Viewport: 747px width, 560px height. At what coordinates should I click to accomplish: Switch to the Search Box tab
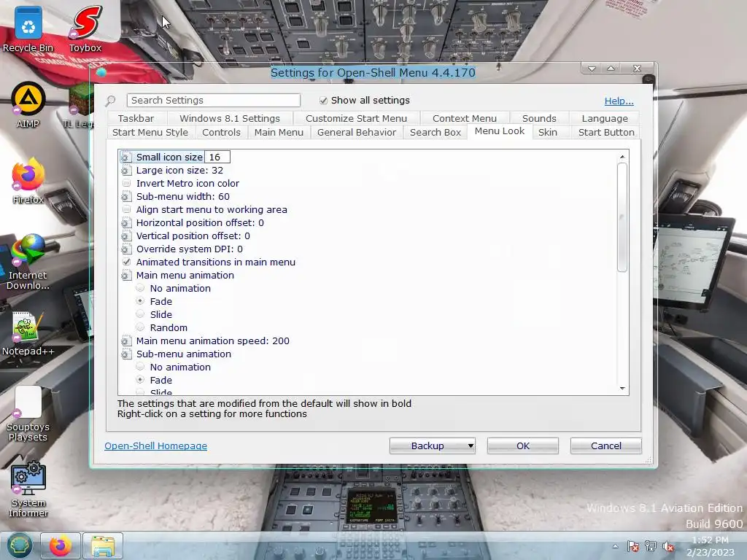(x=436, y=133)
